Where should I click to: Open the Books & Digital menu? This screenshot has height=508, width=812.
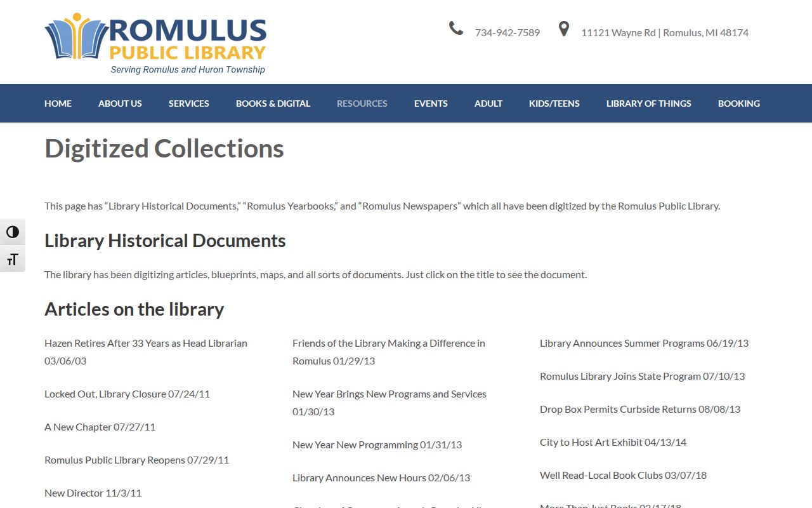273,104
